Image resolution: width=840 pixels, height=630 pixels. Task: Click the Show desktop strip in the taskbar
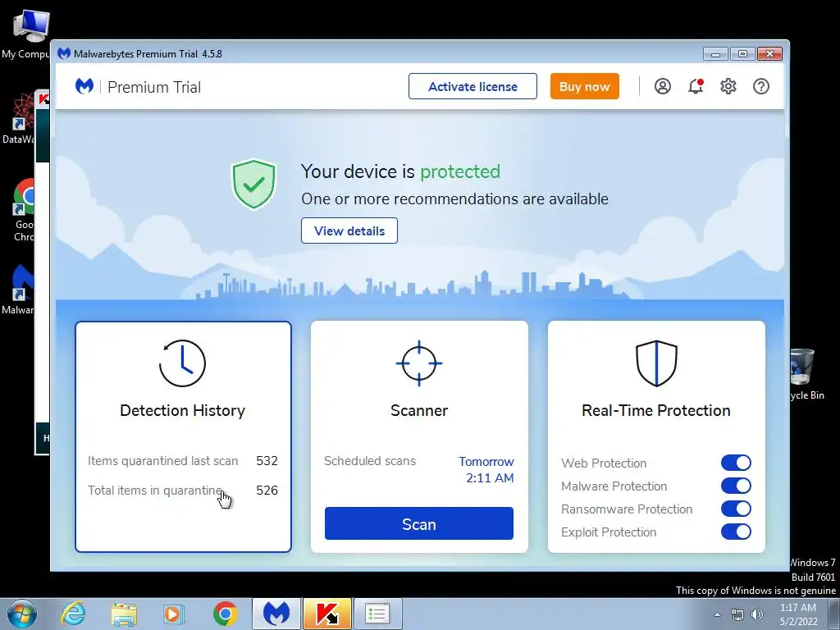coord(834,614)
